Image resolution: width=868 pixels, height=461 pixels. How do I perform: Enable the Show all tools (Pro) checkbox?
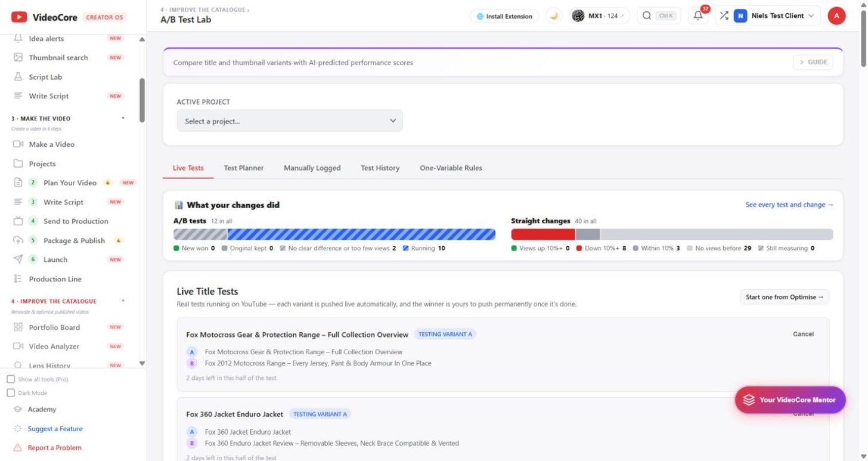coord(11,379)
